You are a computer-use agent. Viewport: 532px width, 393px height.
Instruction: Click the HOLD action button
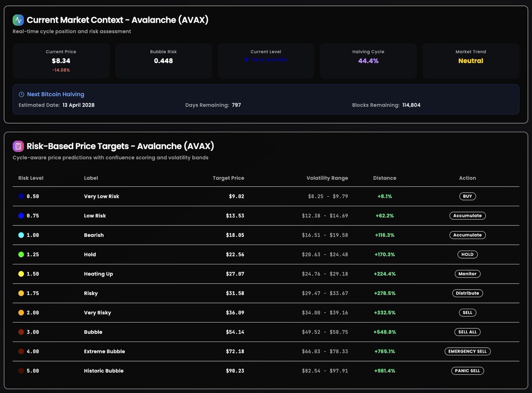click(x=467, y=255)
